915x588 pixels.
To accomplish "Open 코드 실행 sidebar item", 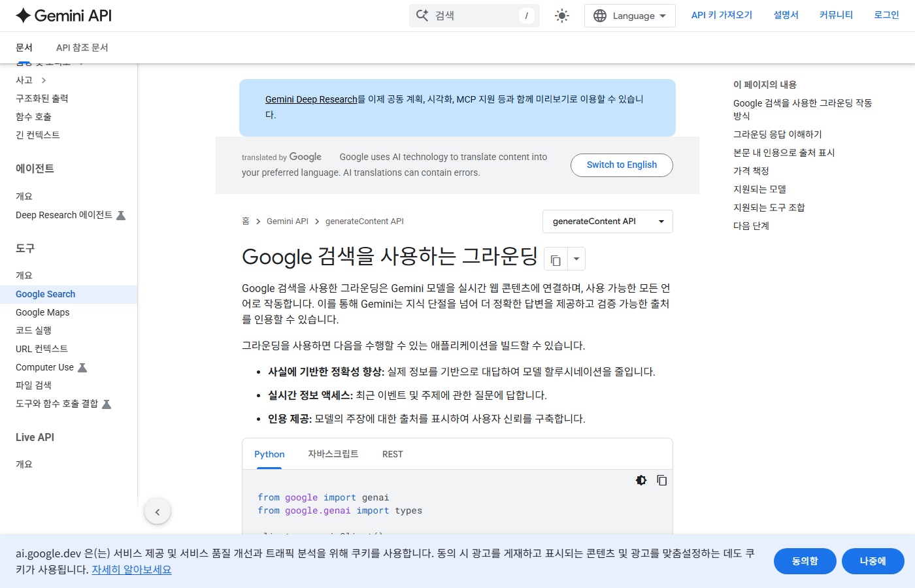I will [x=33, y=331].
